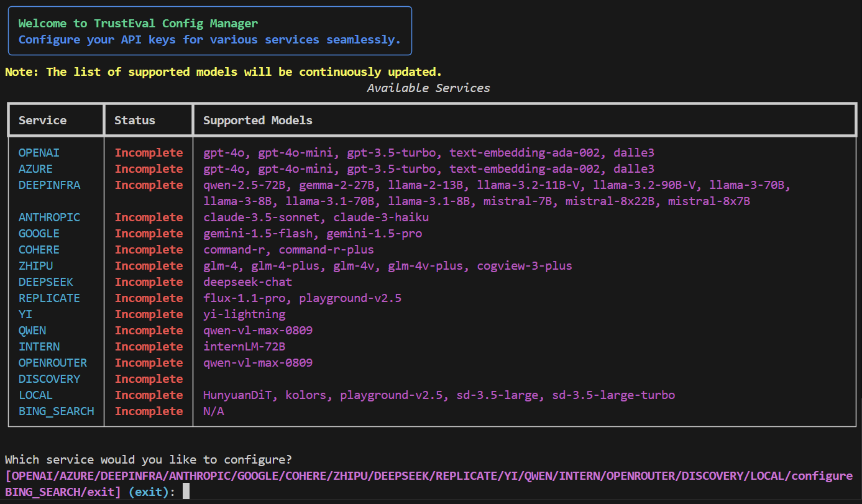This screenshot has height=504, width=862.
Task: Click the Incomplete status for OPENAI
Action: (149, 153)
